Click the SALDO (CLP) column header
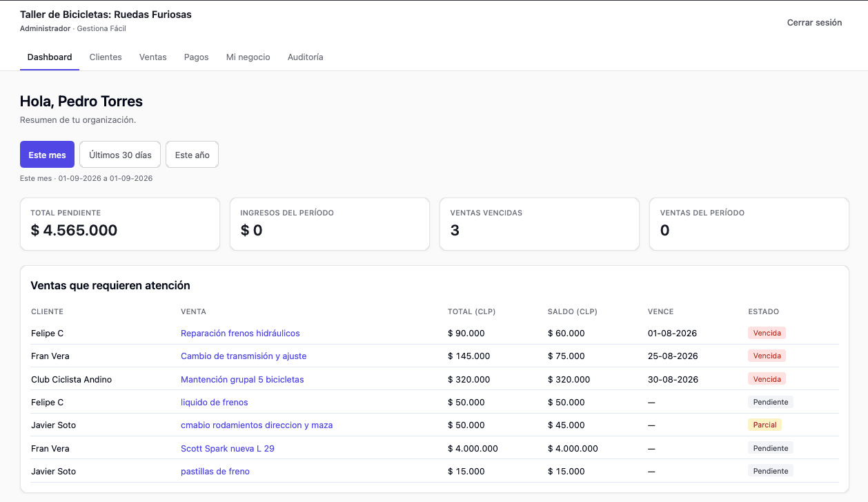 click(572, 311)
